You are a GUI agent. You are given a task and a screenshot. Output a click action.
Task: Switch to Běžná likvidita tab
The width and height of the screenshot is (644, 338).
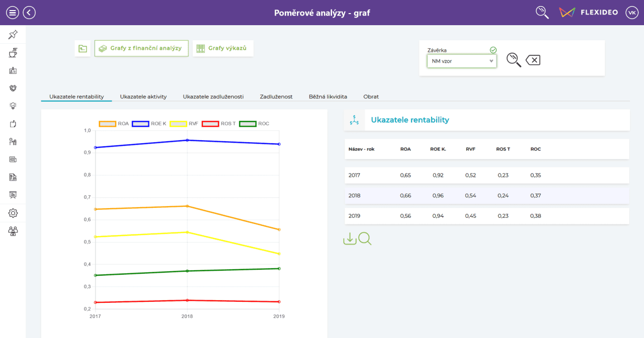pyautogui.click(x=328, y=96)
